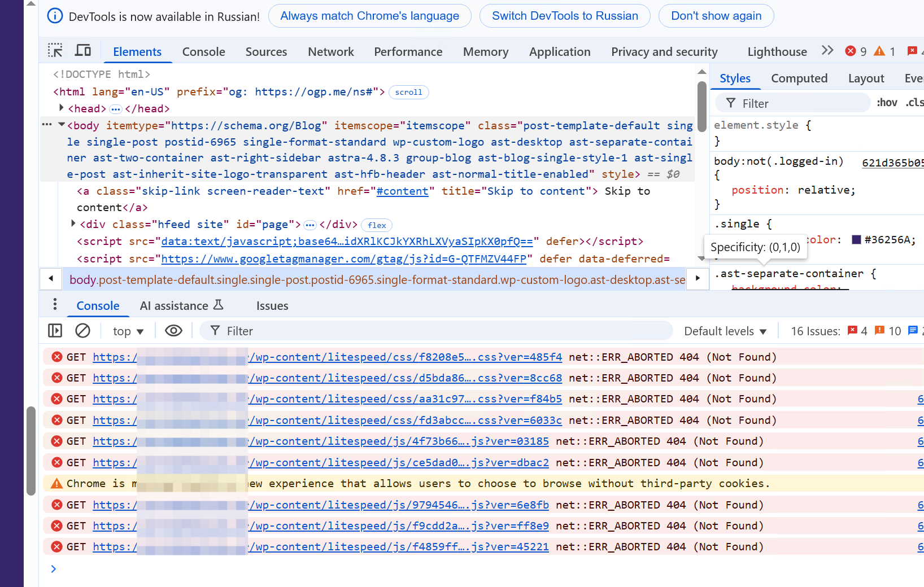Expand the div hfeed site node
This screenshot has height=587, width=924.
click(73, 224)
